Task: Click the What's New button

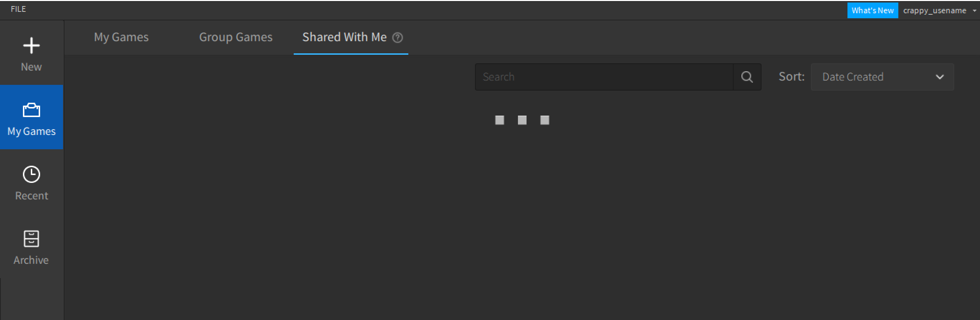Action: tap(872, 11)
